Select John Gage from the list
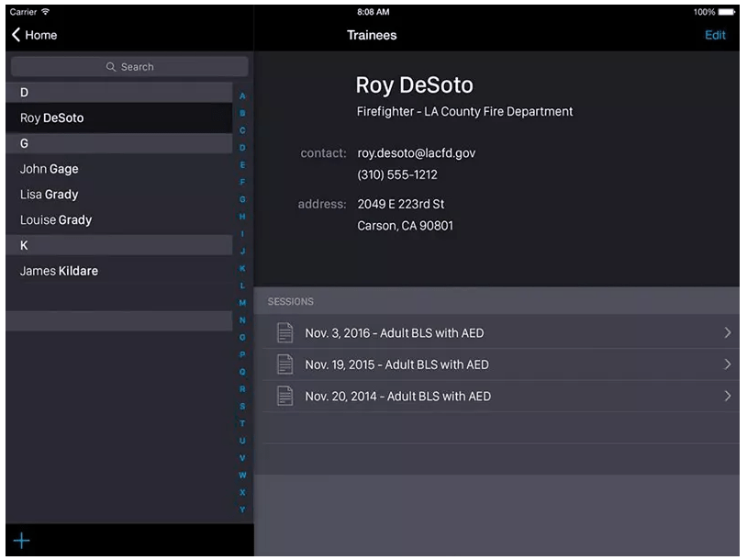The width and height of the screenshot is (747, 560). 50,169
